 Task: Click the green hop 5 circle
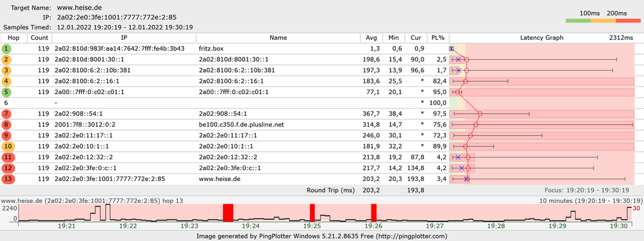coord(6,92)
